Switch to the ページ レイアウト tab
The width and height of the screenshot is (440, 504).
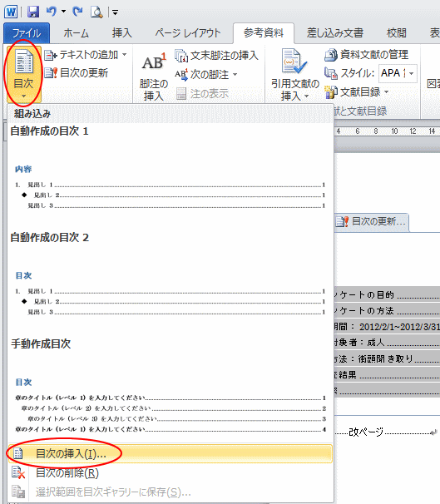[188, 33]
